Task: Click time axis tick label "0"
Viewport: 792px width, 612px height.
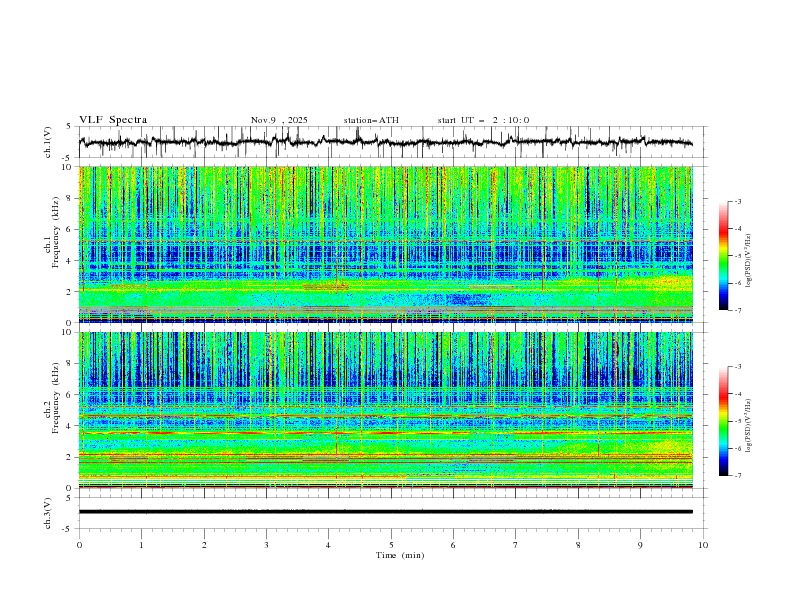Action: click(x=79, y=545)
